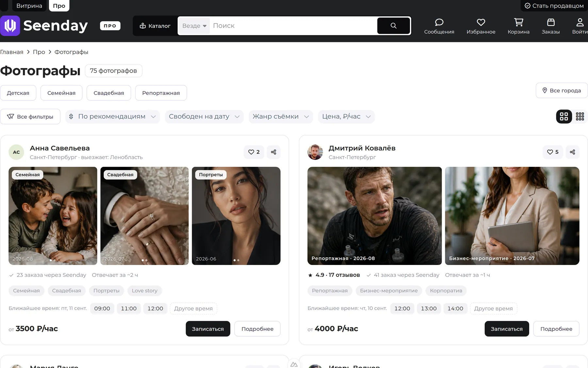Filter by Репортажная category chip at top
Viewport: 588px width, 368px height.
point(161,93)
